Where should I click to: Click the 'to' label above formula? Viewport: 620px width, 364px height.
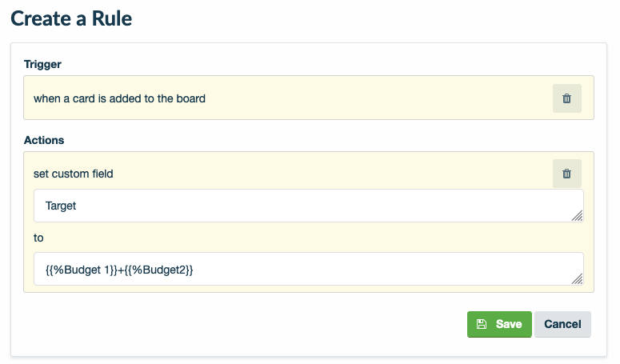tap(38, 238)
